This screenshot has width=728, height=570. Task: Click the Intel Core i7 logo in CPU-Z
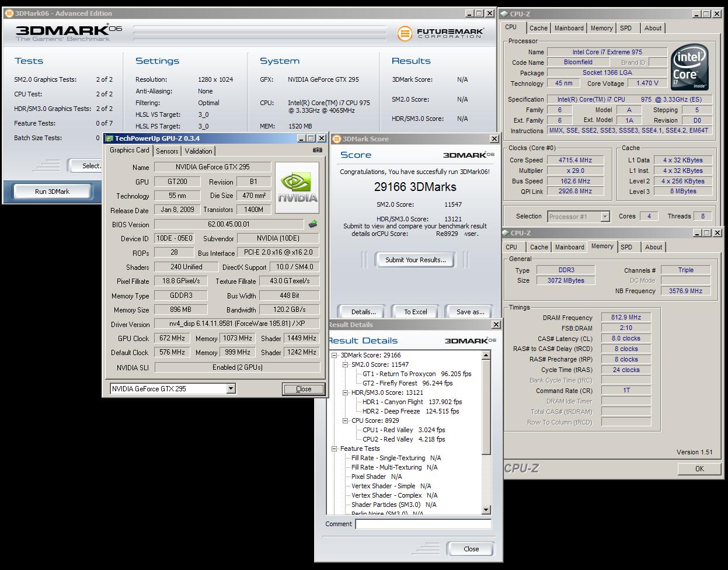pos(689,67)
